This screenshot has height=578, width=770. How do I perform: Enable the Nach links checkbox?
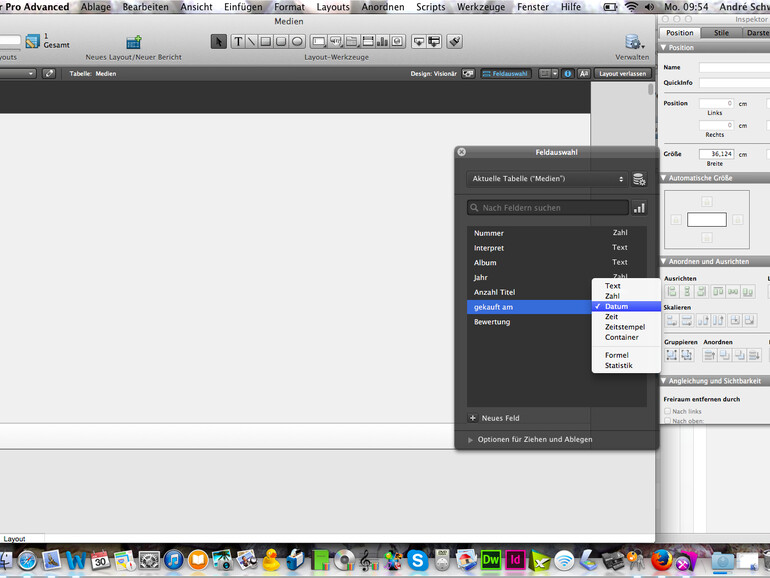[667, 411]
